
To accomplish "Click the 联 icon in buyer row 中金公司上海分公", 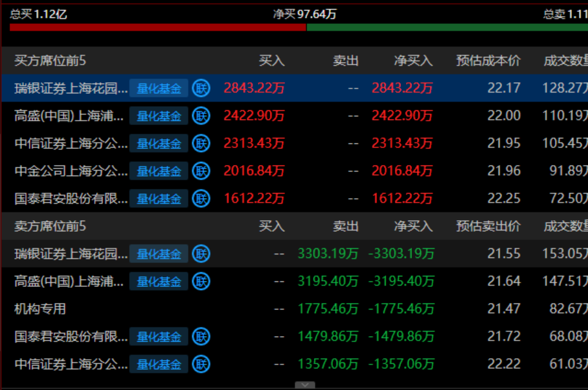I will pos(201,171).
